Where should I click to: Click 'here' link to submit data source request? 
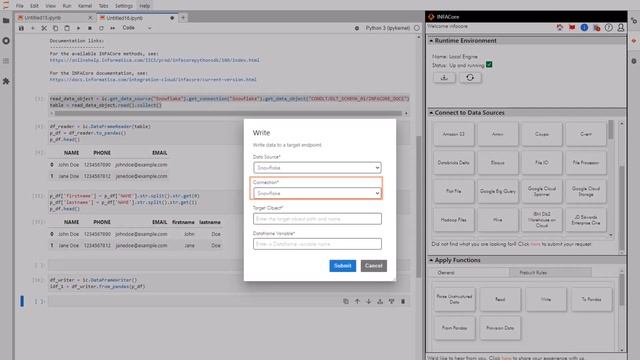(x=535, y=244)
